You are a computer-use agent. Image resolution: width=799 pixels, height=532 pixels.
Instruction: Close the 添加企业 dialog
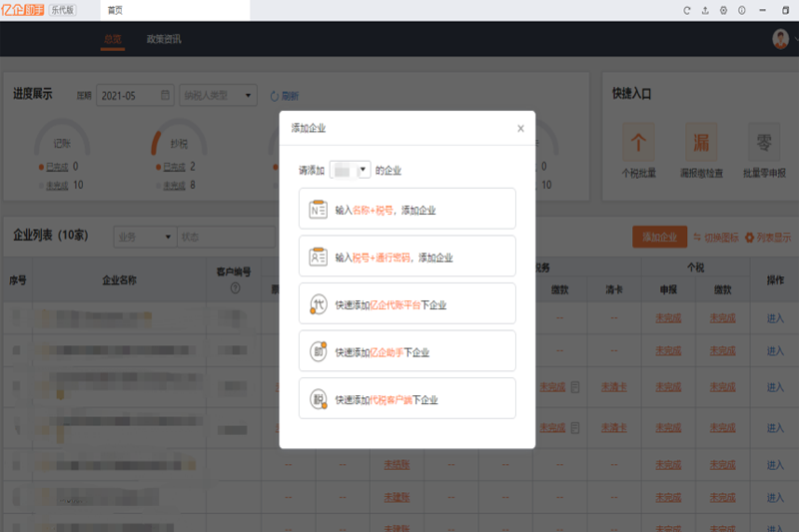(x=520, y=129)
